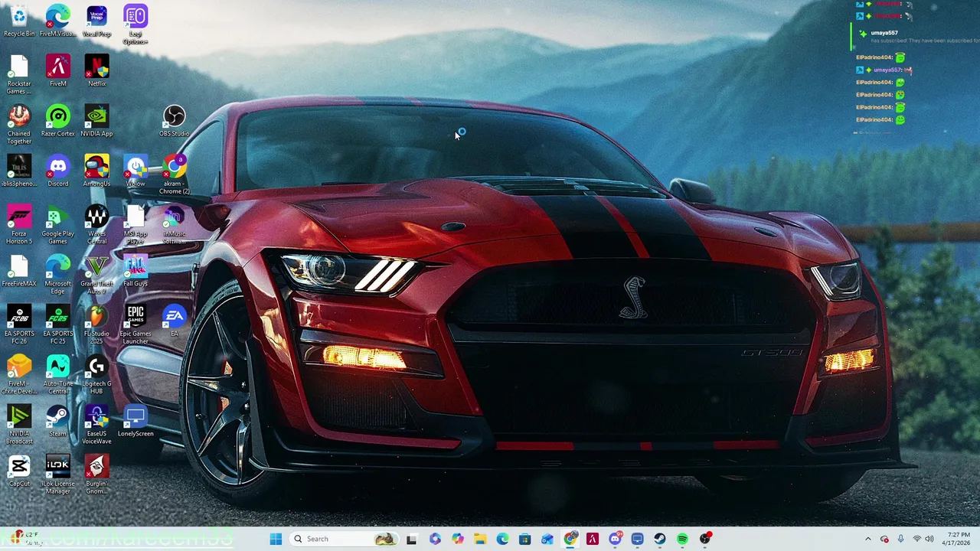Launch Forza Horizon 5 from the desktop
Viewport: 980px width, 551px height.
tap(19, 225)
